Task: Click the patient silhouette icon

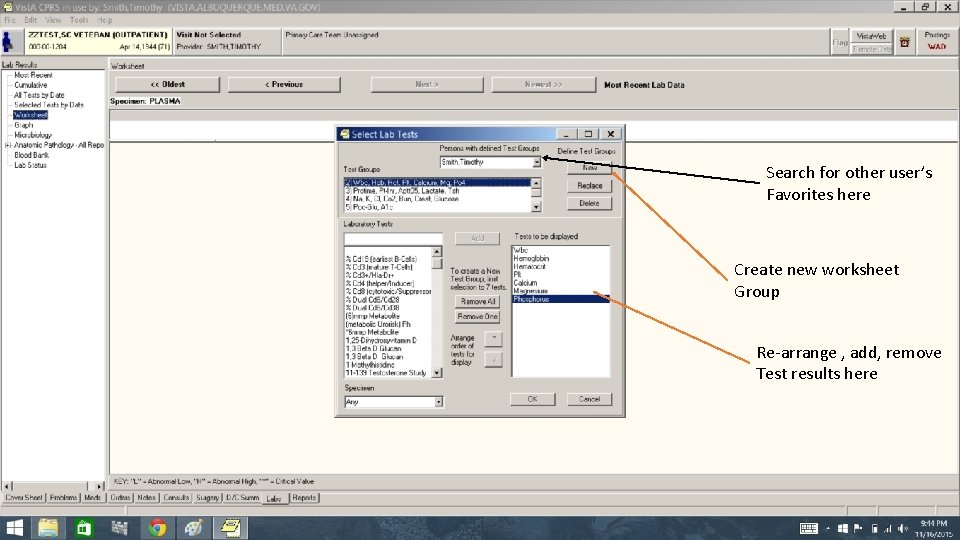Action: (8, 42)
